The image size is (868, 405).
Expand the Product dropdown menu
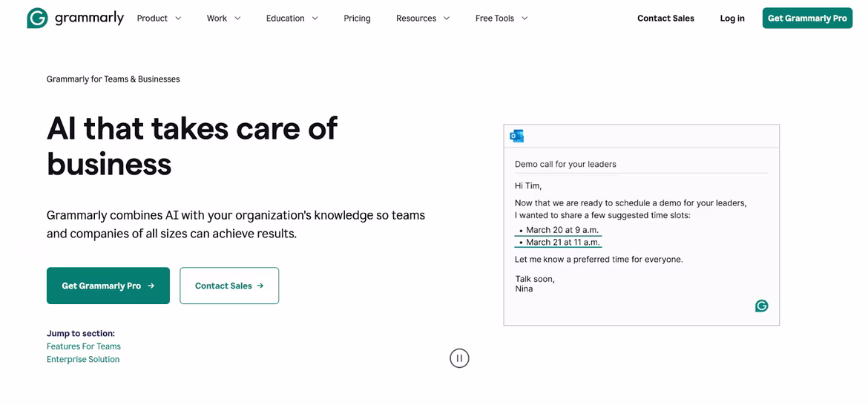pyautogui.click(x=159, y=19)
